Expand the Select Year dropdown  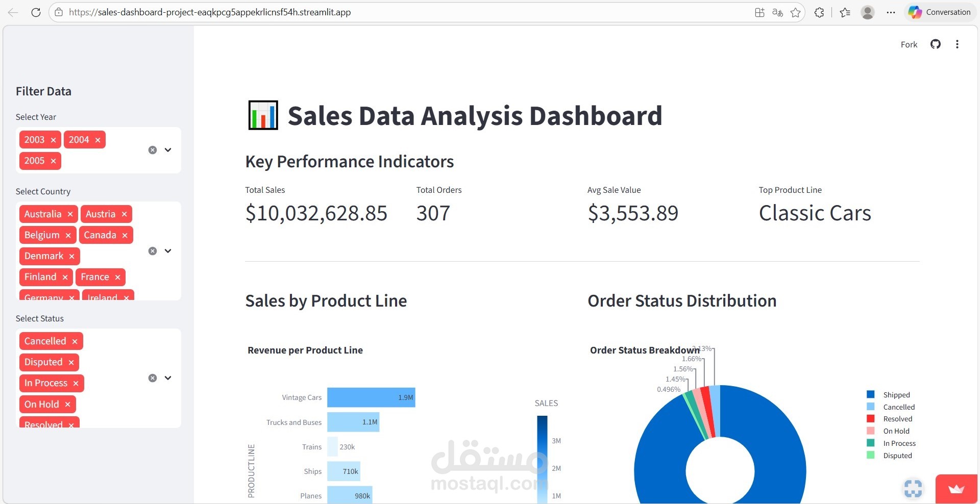coord(168,150)
